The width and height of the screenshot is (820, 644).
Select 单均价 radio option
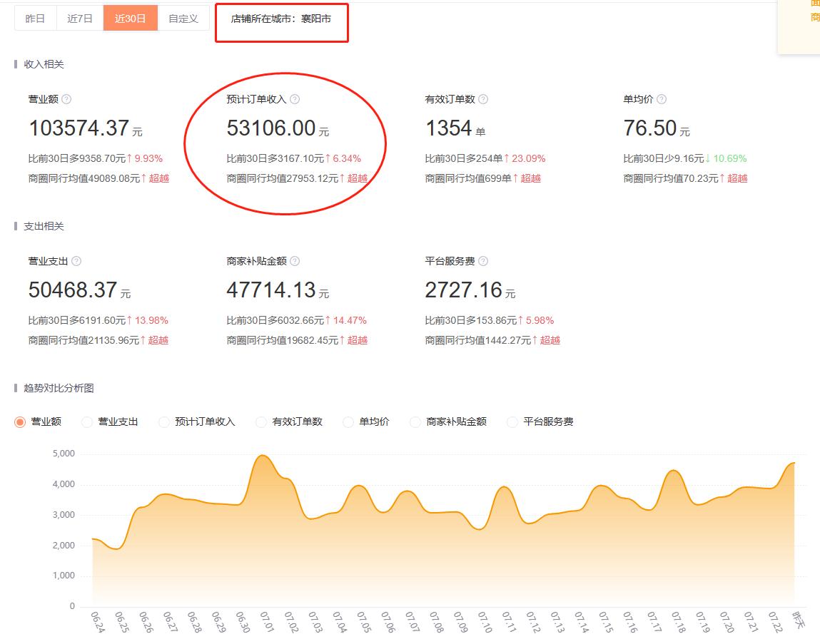point(348,422)
